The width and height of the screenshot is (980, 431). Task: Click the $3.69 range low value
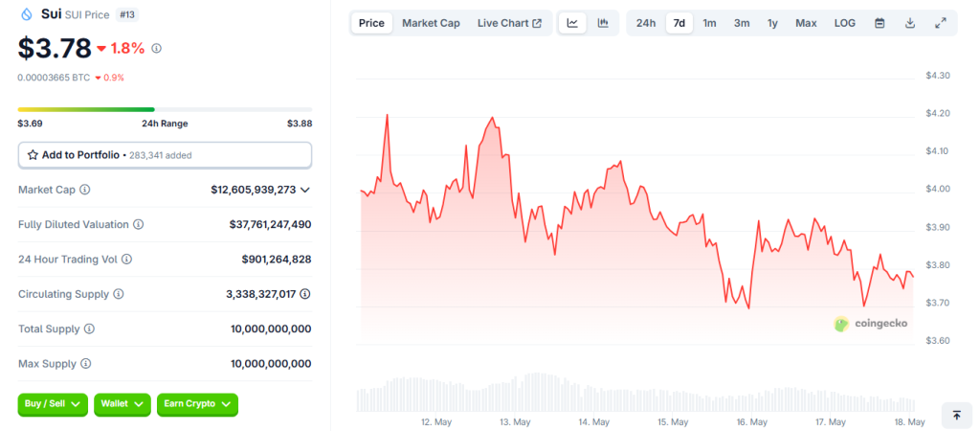[x=30, y=124]
